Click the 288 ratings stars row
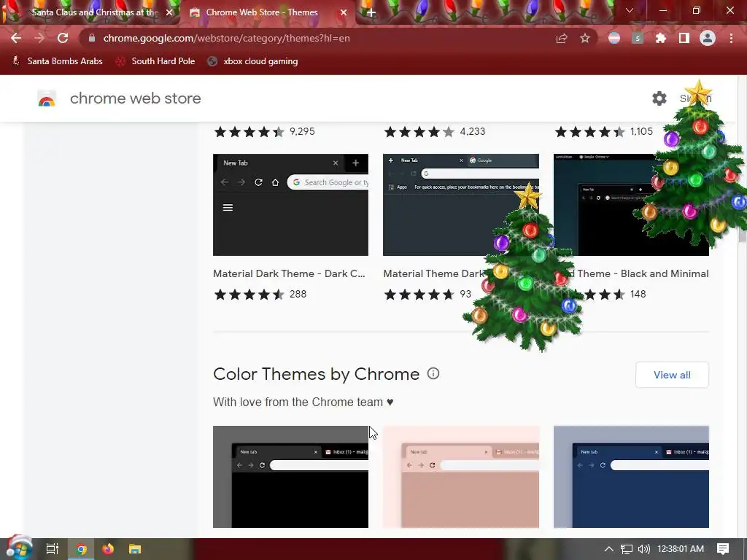The height and width of the screenshot is (560, 747). (x=249, y=295)
